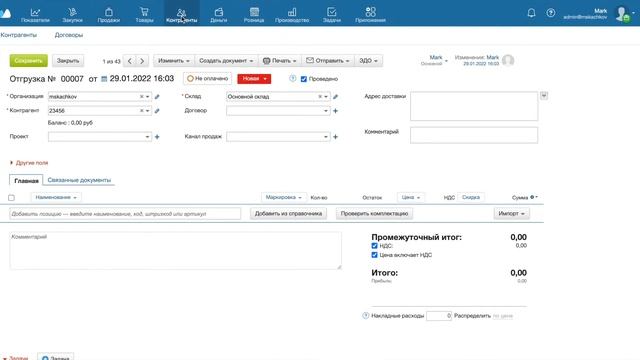Select the Главная tab

pos(26,180)
